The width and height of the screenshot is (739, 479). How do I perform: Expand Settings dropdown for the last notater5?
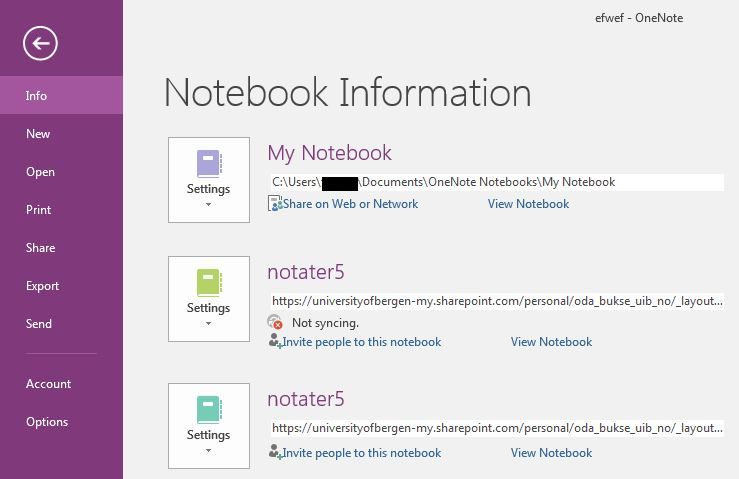[x=208, y=450]
